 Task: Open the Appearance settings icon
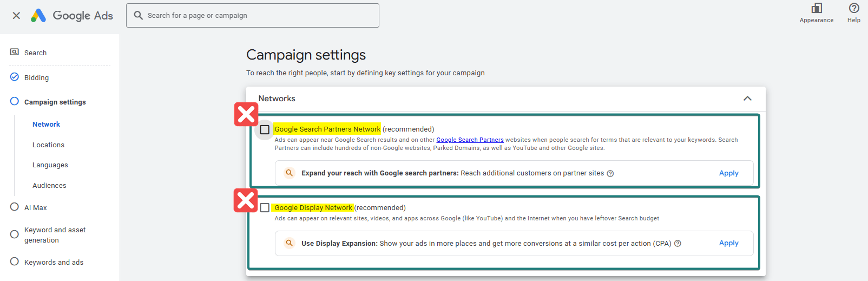(817, 8)
